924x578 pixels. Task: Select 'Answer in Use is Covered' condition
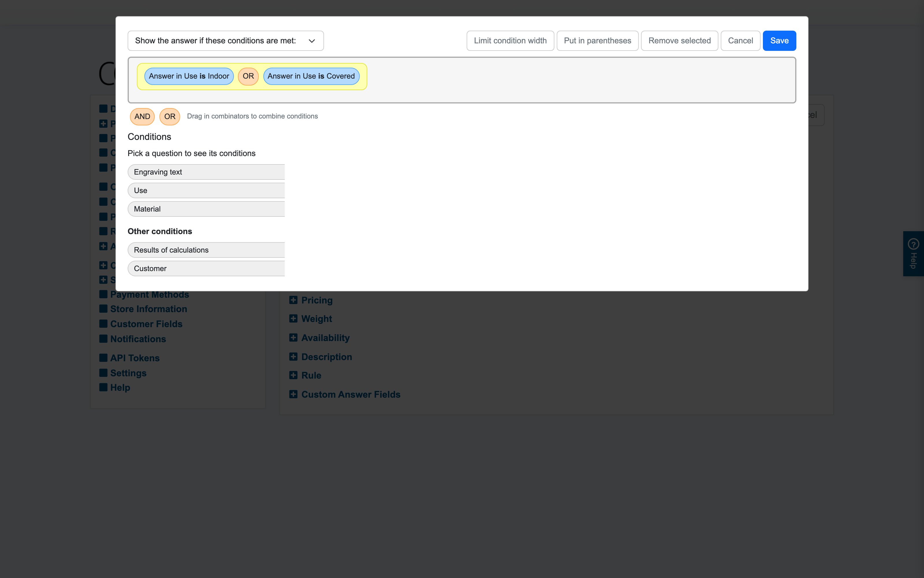[x=311, y=76]
